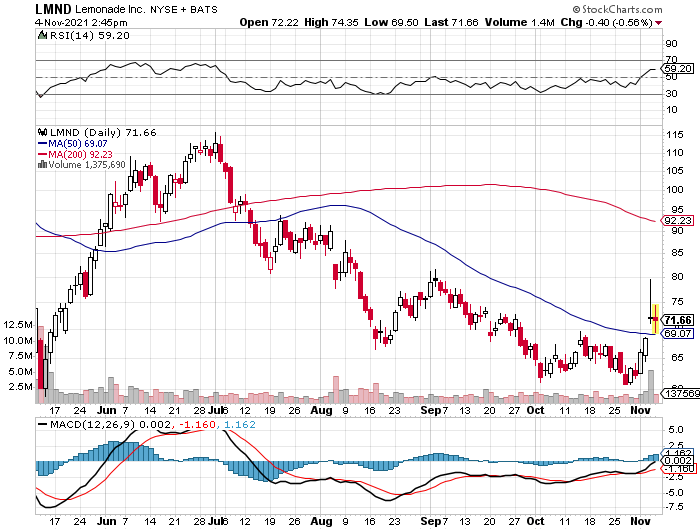This screenshot has height=530, width=700.
Task: Click the Jul marker on date axis
Action: pos(216,410)
